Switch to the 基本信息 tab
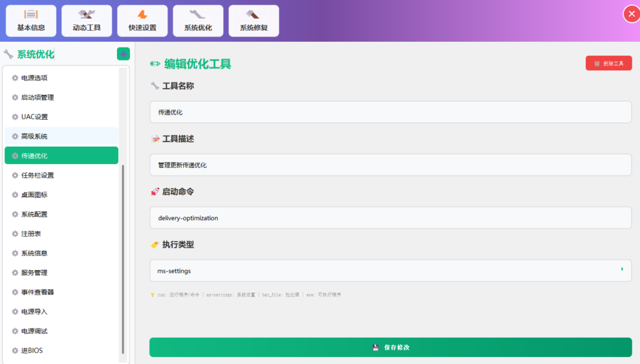640x364 pixels. click(x=31, y=21)
